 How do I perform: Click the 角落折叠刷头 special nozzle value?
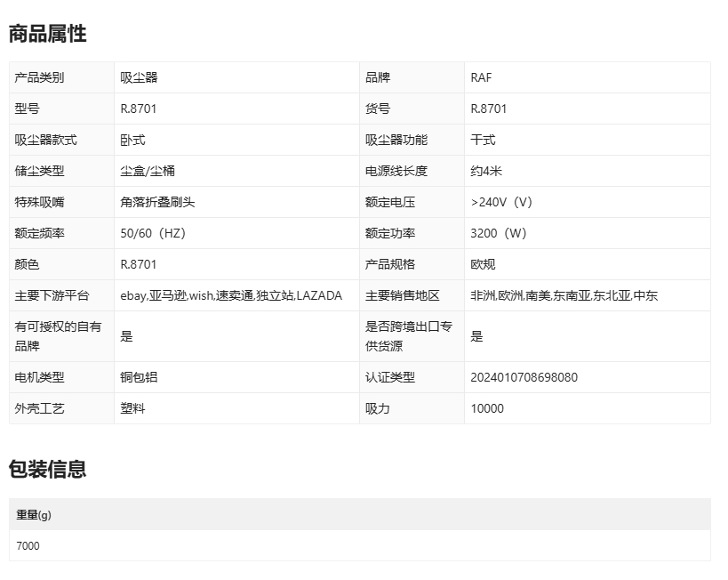click(x=157, y=202)
